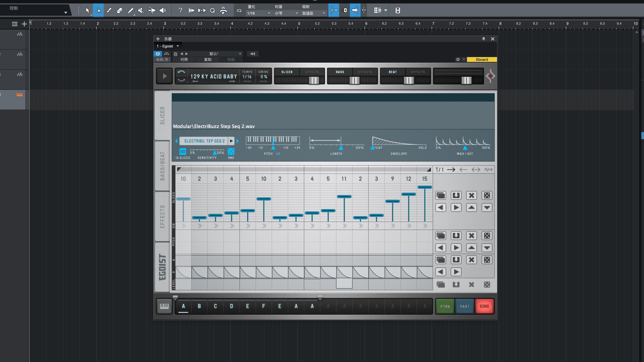Toggle the keyboard icon in Egoist
Viewport: 644px width, 362px height.
point(164,306)
